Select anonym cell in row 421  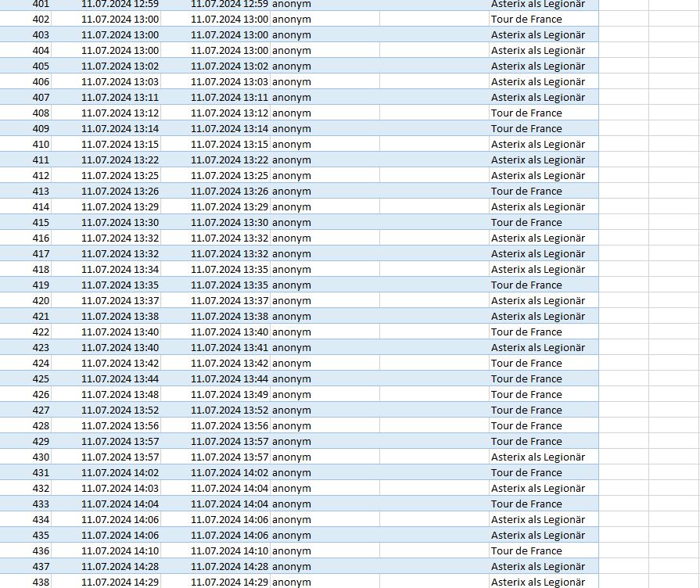(292, 317)
